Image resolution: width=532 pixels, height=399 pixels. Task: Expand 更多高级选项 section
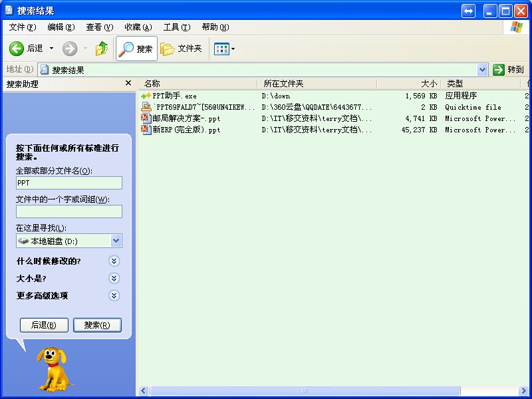tap(114, 296)
